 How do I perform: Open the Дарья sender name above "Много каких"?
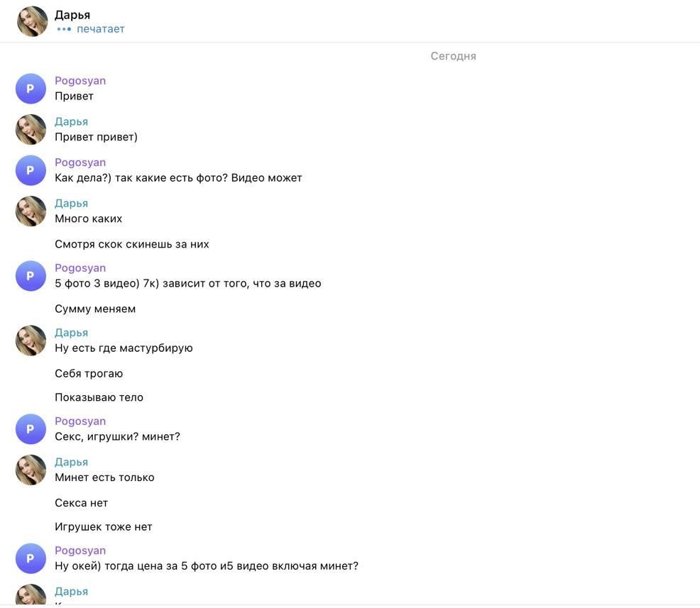click(71, 204)
